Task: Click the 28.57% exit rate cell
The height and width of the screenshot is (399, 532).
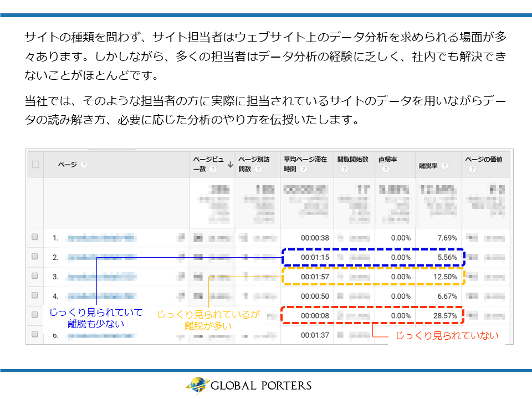Action: (442, 315)
